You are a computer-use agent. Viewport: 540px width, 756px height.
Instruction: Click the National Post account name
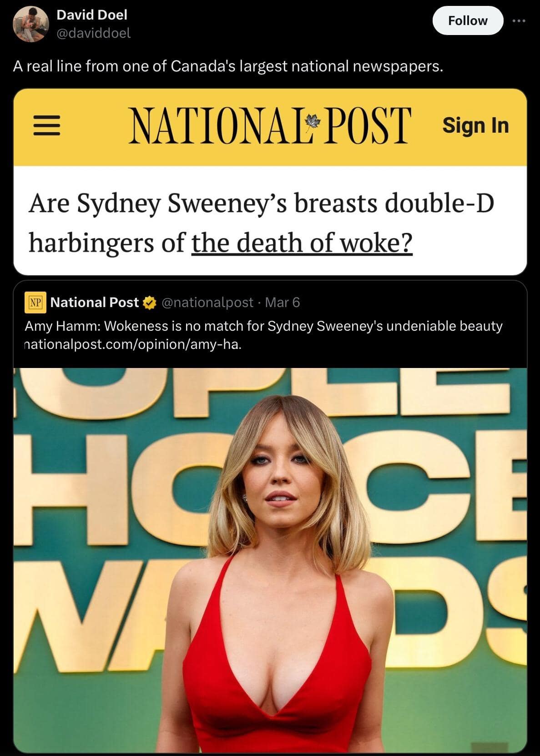(x=95, y=302)
